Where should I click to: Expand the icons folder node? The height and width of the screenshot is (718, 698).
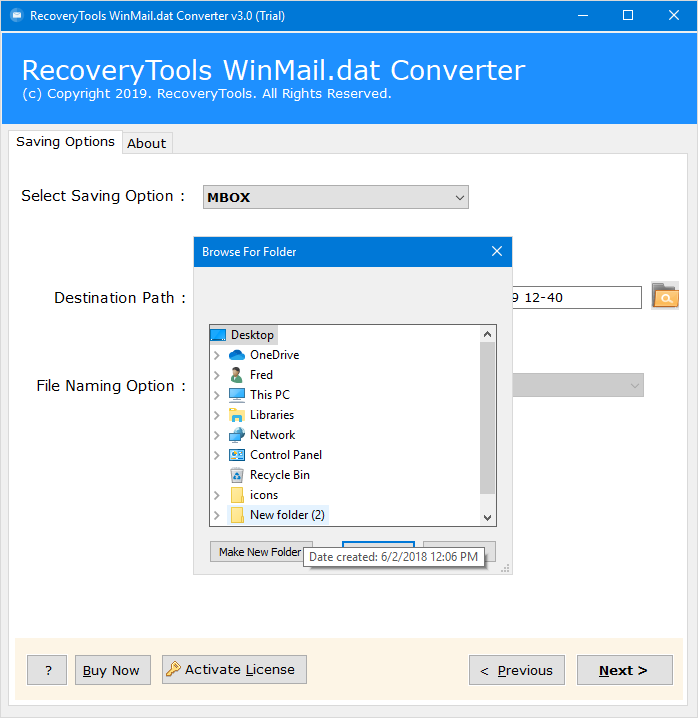tap(217, 495)
